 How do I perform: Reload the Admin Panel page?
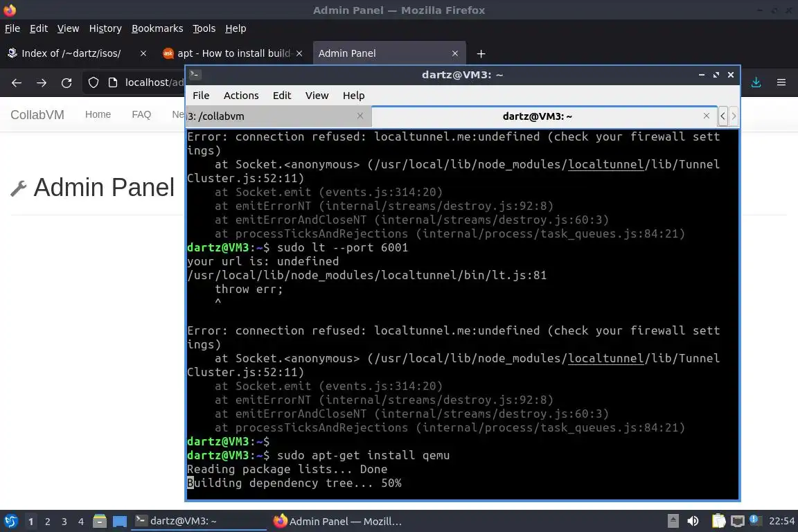(x=66, y=82)
